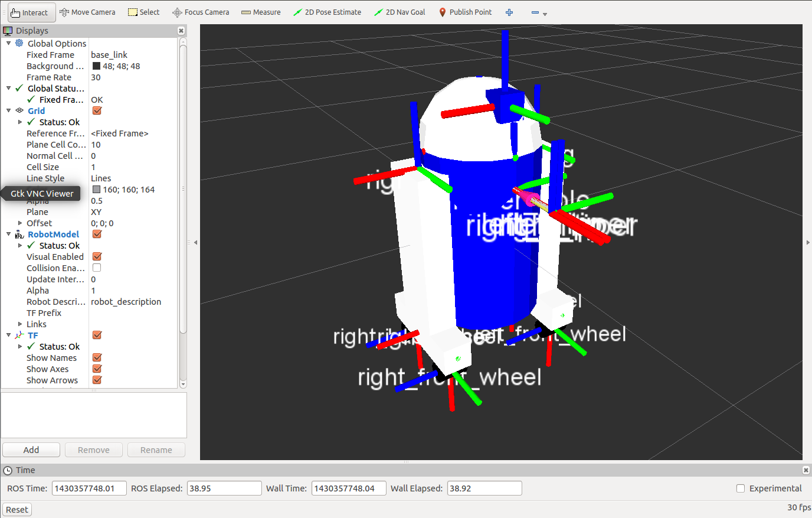Choose the Select tool in the toolbar
This screenshot has height=518, width=812.
(144, 12)
